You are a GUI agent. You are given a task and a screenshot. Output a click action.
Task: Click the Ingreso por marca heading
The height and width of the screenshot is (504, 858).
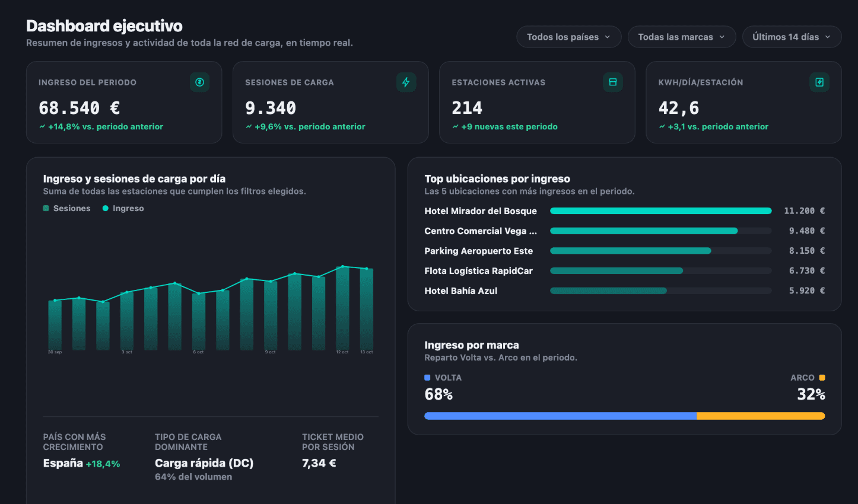pyautogui.click(x=472, y=345)
